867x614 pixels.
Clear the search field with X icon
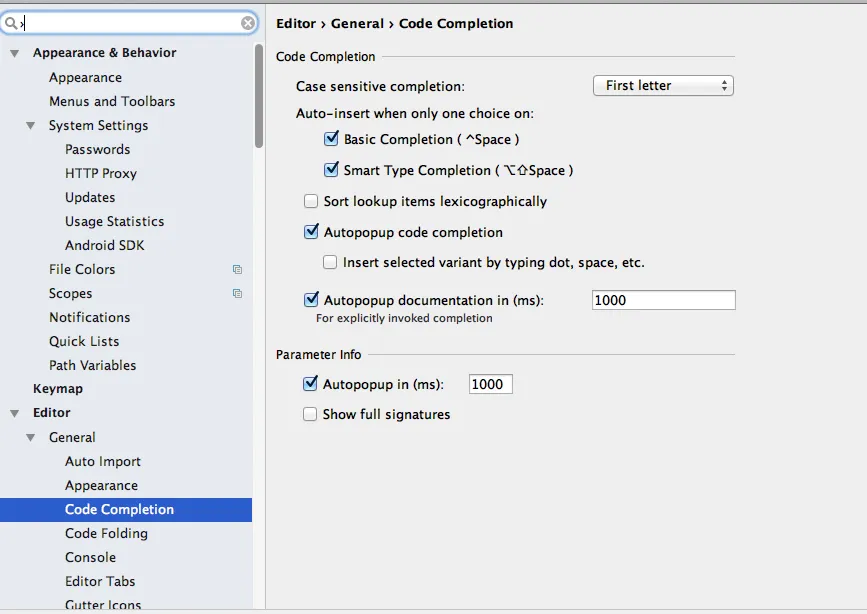(x=247, y=23)
